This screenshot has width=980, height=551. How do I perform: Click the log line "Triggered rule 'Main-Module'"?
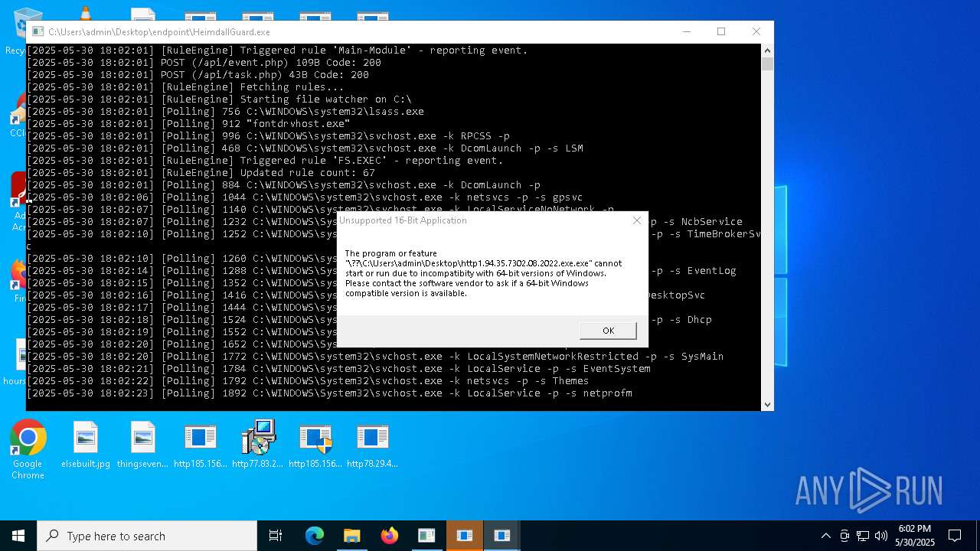tap(277, 51)
